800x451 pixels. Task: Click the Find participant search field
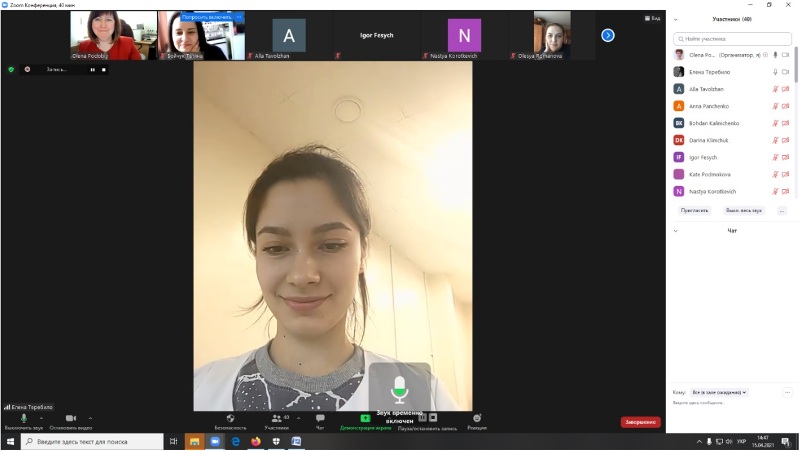coord(732,39)
